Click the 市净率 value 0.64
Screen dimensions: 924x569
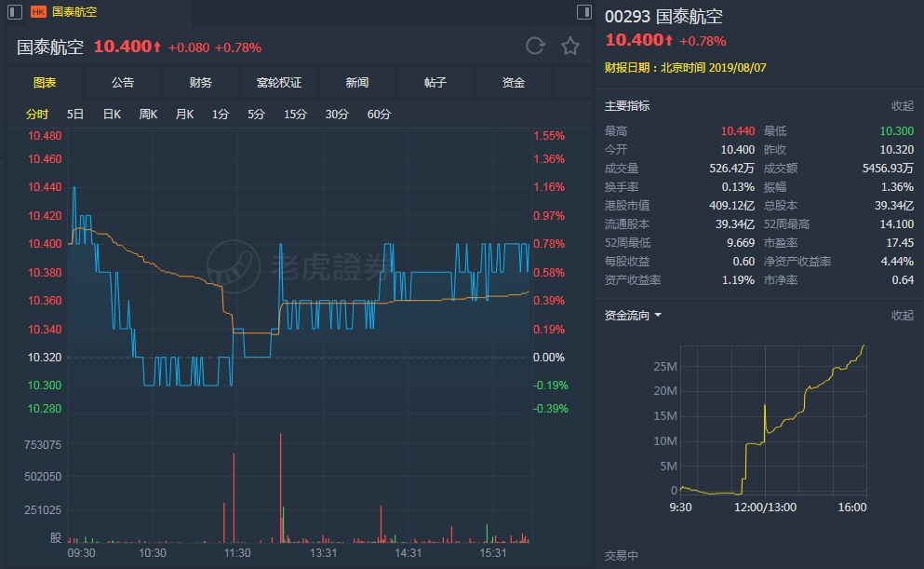(903, 280)
